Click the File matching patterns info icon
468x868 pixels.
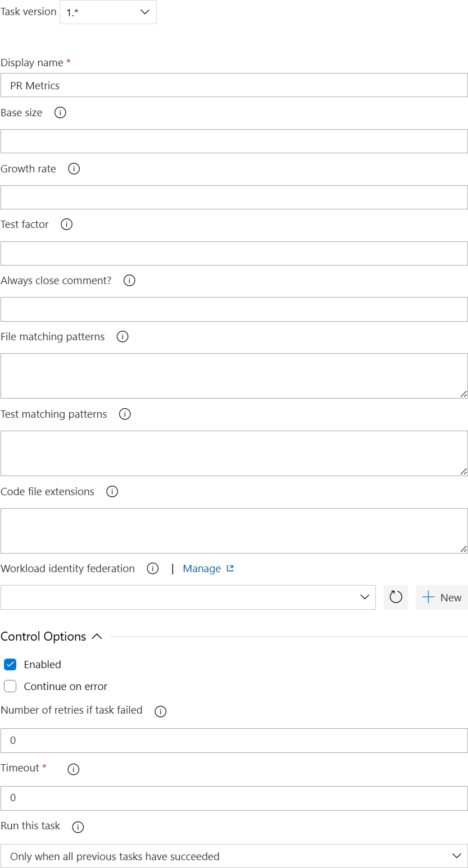click(x=122, y=336)
